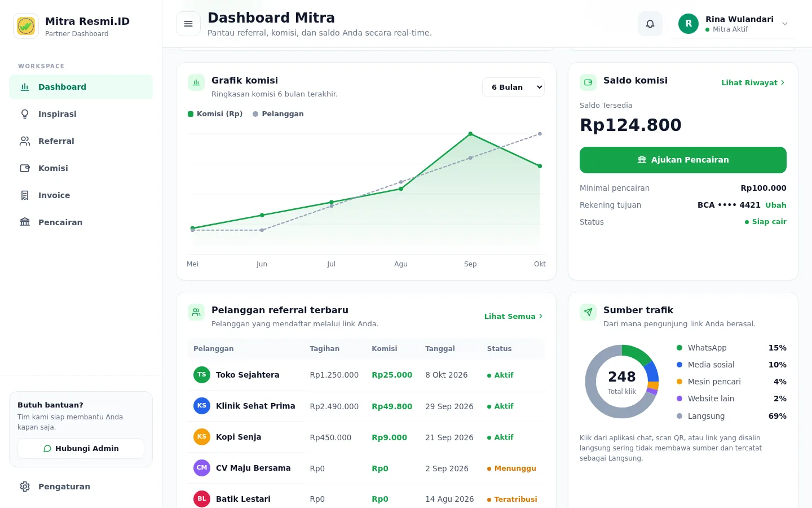Click the Menunggu status for CV Maju Bersama
This screenshot has height=508, width=812.
point(511,468)
